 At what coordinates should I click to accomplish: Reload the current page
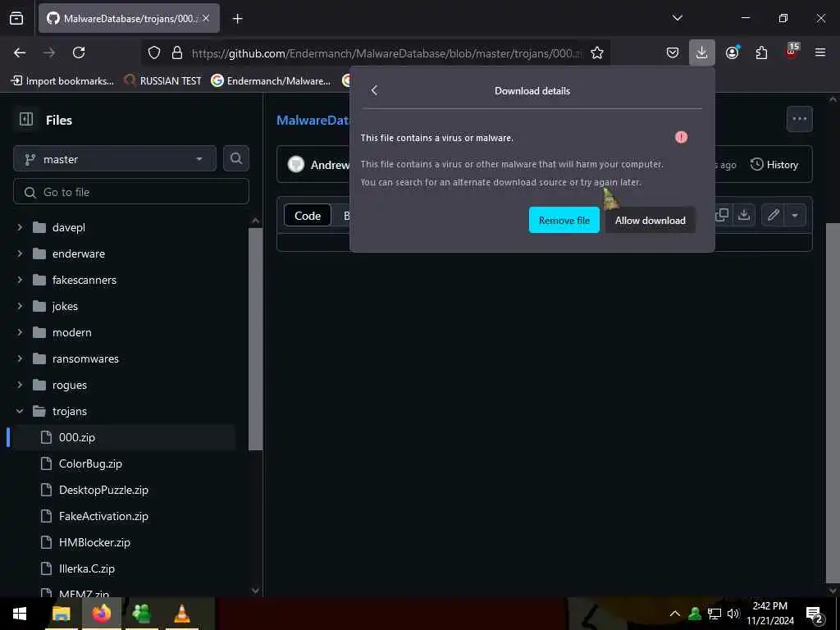point(79,52)
